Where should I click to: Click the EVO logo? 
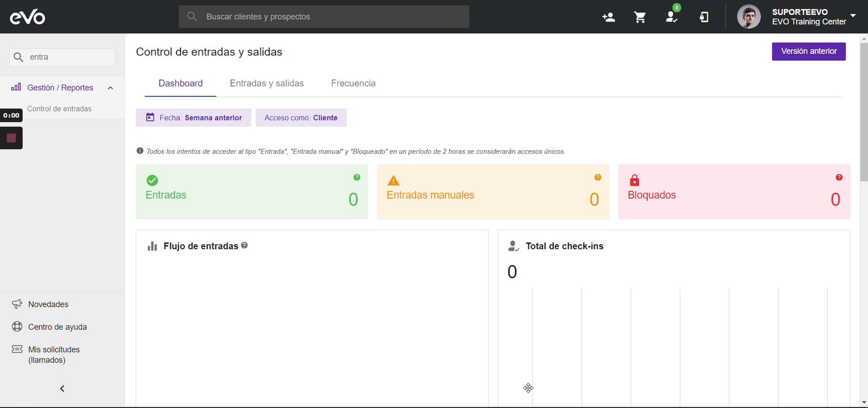point(27,17)
